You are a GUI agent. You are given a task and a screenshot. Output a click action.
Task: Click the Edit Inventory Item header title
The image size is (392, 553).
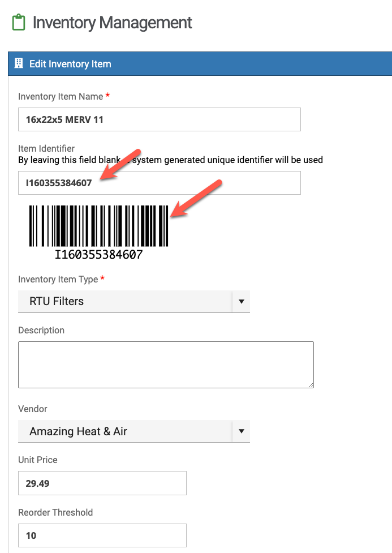tap(70, 64)
